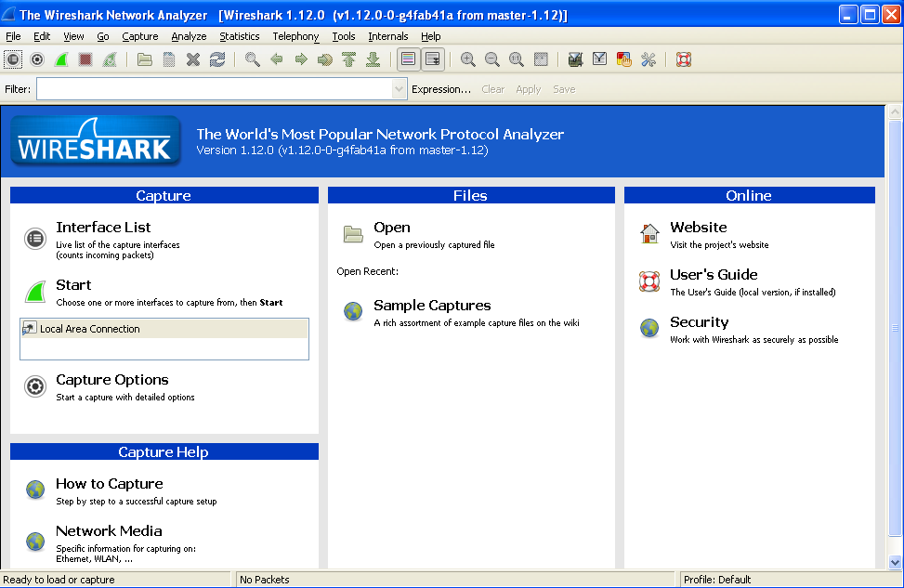Jump to last packet toolbar icon
Viewport: 904px width, 588px height.
point(373,59)
